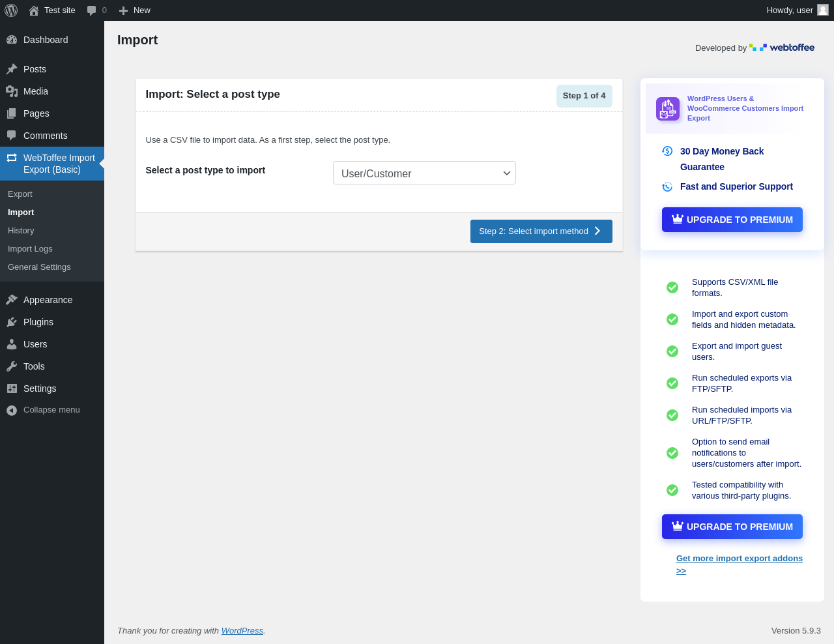Viewport: 834px width, 644px height.
Task: Open the General Settings submenu
Action: tap(39, 267)
